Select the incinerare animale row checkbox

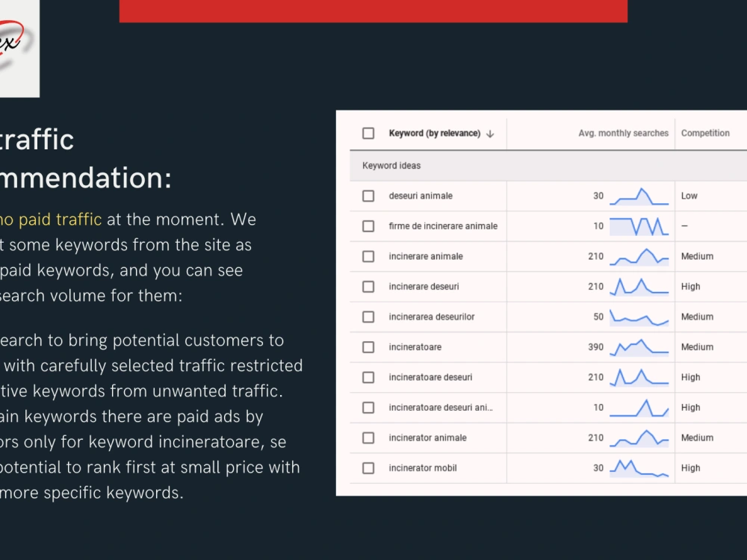tap(368, 256)
